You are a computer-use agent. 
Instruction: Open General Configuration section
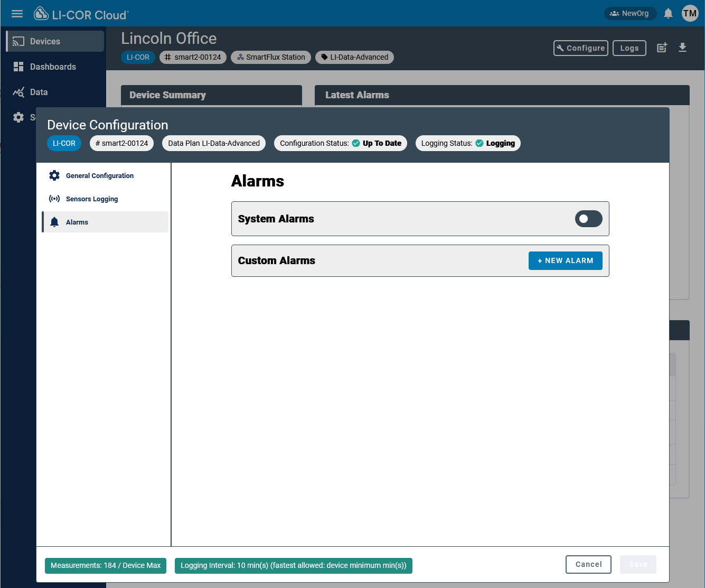[x=105, y=175]
